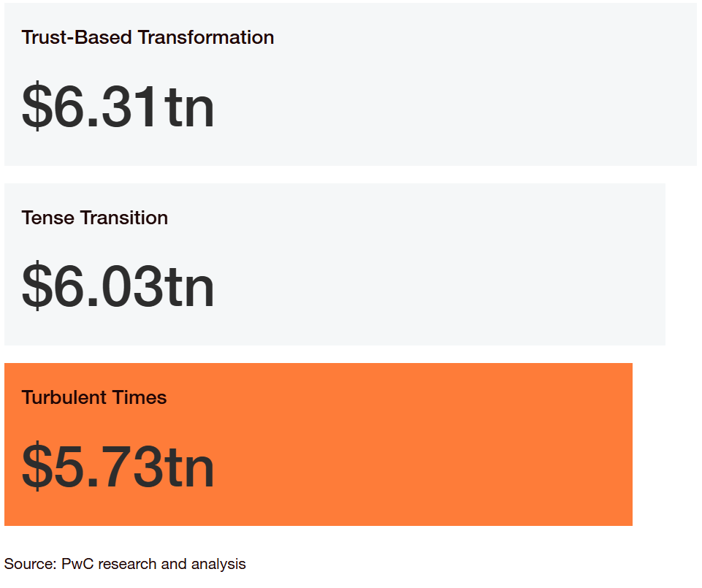Select the $6.03tn figure
Viewport: 702px width, 588px height.
coord(118,286)
